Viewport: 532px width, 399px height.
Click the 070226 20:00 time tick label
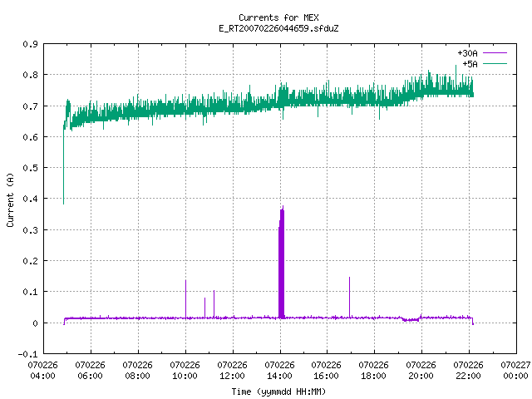tap(421, 371)
